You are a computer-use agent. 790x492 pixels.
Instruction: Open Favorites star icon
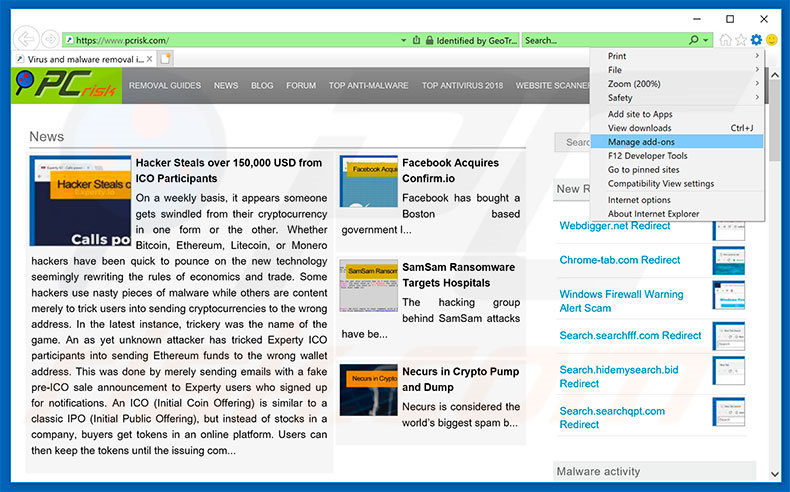(x=741, y=40)
